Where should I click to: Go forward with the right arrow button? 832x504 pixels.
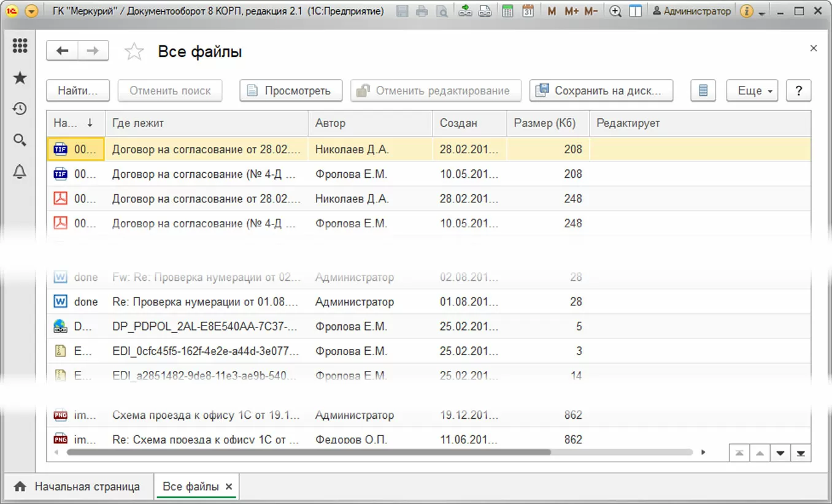click(x=93, y=51)
